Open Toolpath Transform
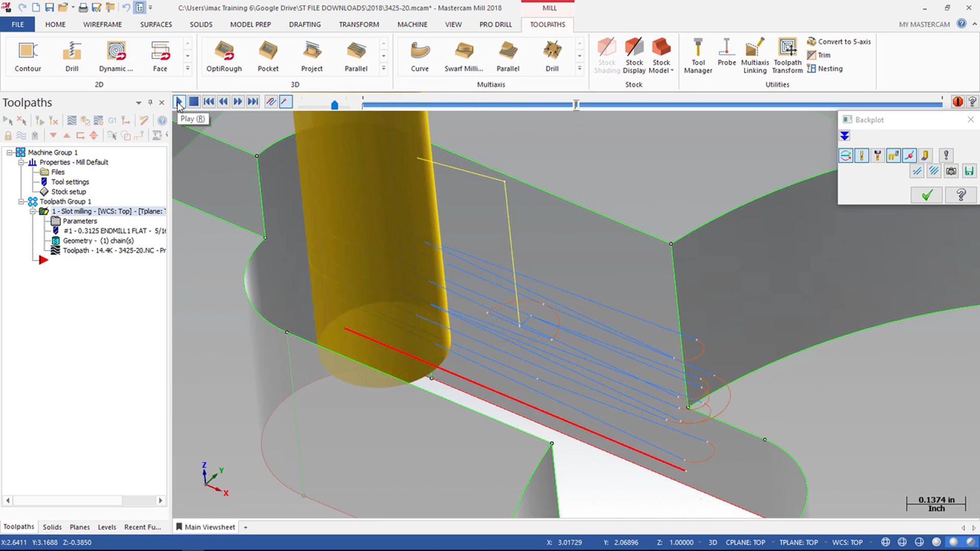Viewport: 980px width, 551px height. [x=787, y=56]
